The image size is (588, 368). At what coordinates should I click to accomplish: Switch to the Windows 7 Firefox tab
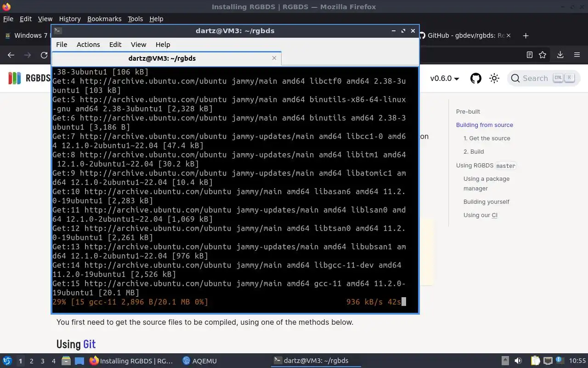coord(27,35)
